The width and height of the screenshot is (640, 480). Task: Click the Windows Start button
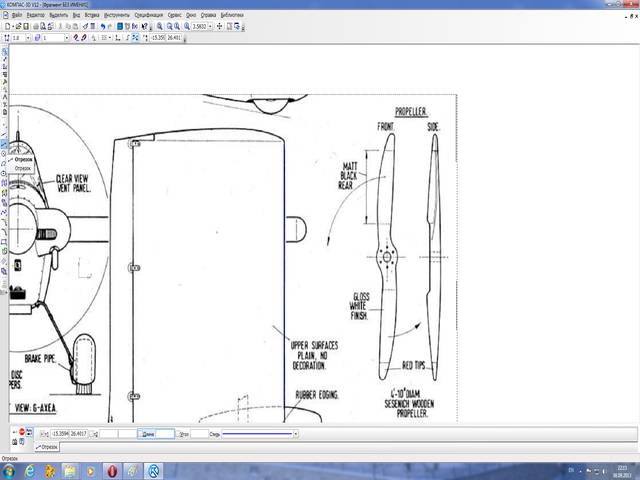coord(7,470)
